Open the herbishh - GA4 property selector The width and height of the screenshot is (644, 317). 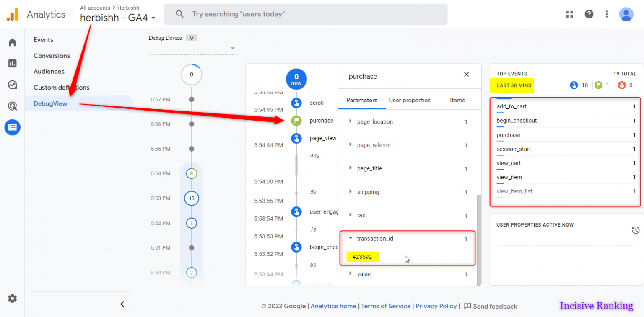(118, 18)
